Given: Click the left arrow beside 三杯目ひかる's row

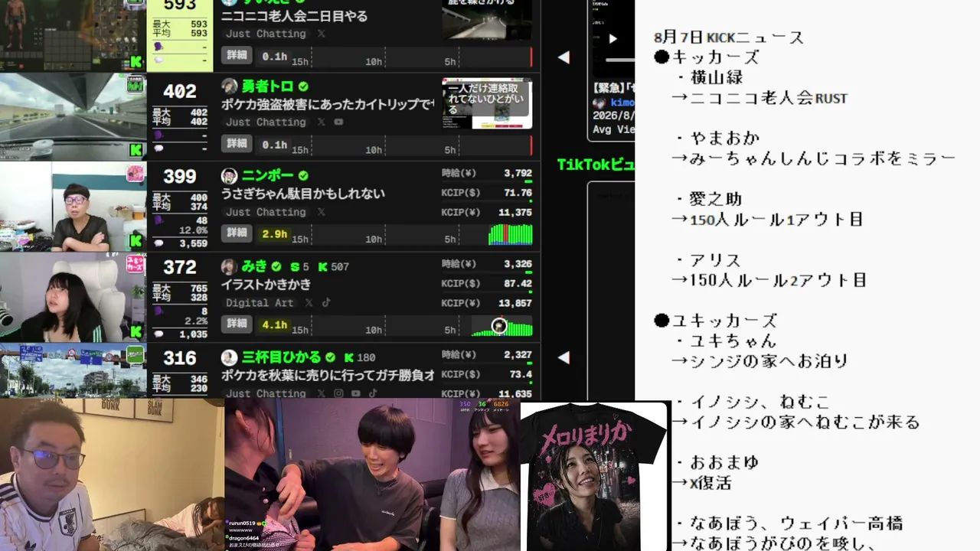Looking at the screenshot, I should click(x=563, y=357).
